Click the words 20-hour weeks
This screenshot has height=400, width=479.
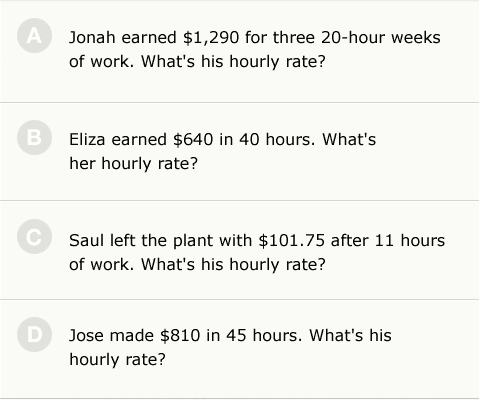(381, 37)
